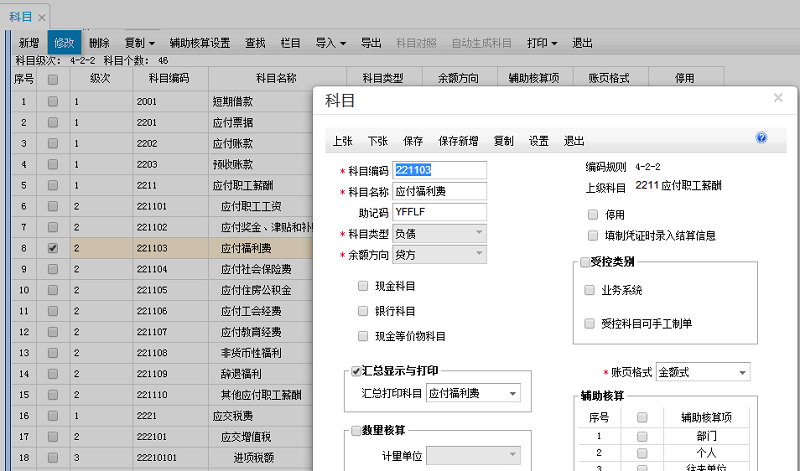Enable the 数量核算 checkbox
This screenshot has height=471, width=800.
[x=356, y=431]
